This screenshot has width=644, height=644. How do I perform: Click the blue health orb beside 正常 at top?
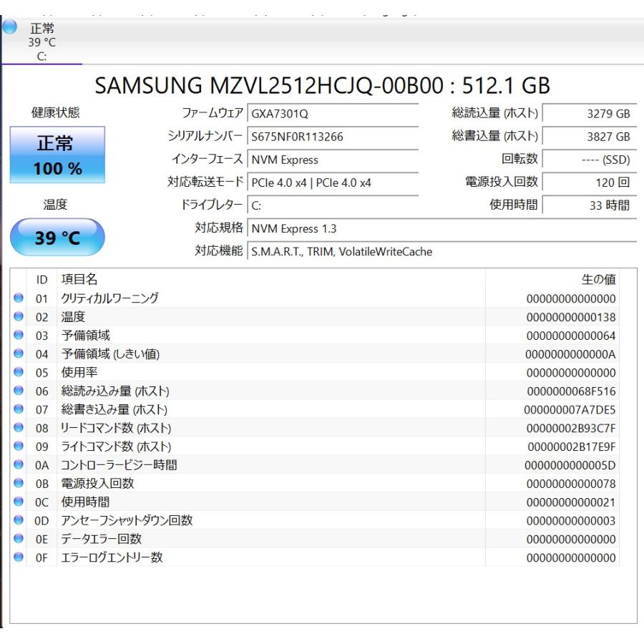pyautogui.click(x=9, y=26)
